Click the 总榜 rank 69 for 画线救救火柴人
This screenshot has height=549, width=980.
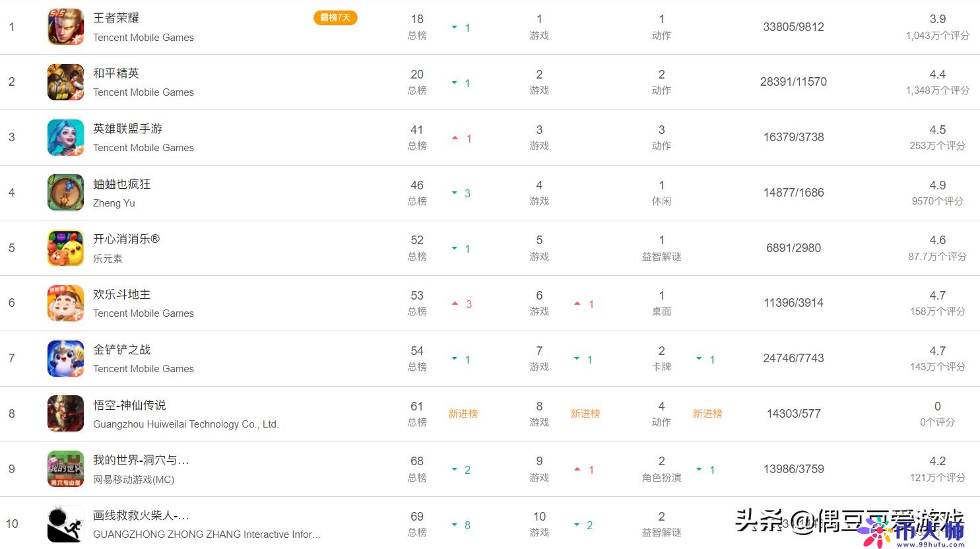click(417, 524)
